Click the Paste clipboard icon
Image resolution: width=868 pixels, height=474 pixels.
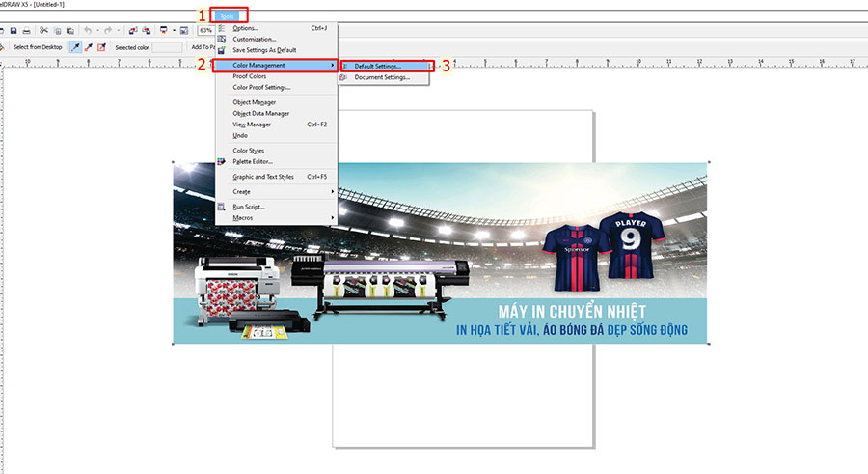(x=69, y=31)
